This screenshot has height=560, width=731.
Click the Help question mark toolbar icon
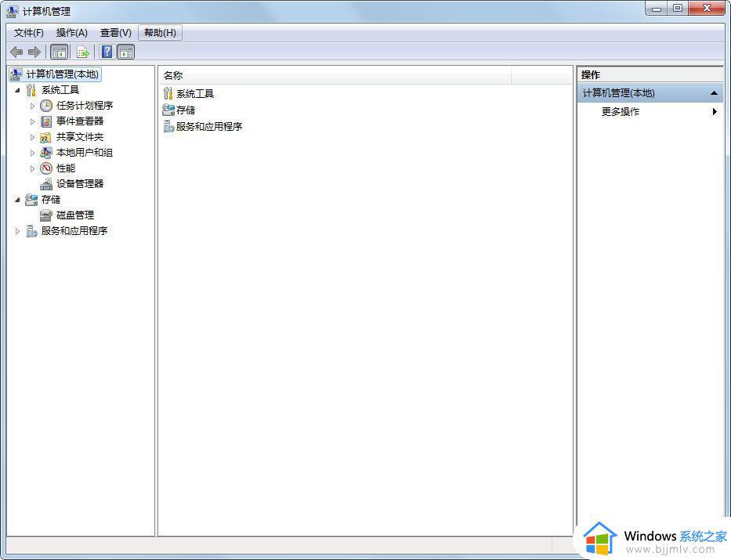tap(107, 52)
